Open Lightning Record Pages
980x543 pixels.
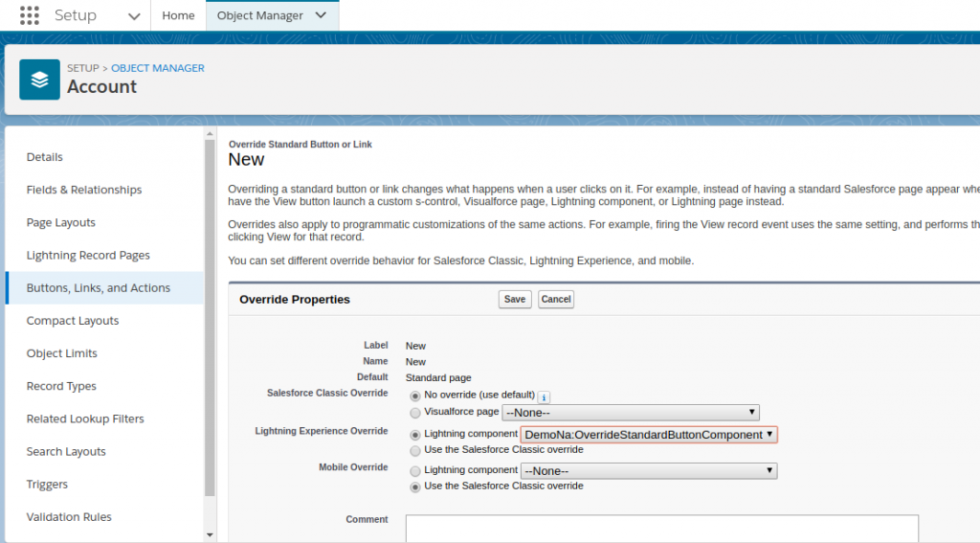pos(88,256)
